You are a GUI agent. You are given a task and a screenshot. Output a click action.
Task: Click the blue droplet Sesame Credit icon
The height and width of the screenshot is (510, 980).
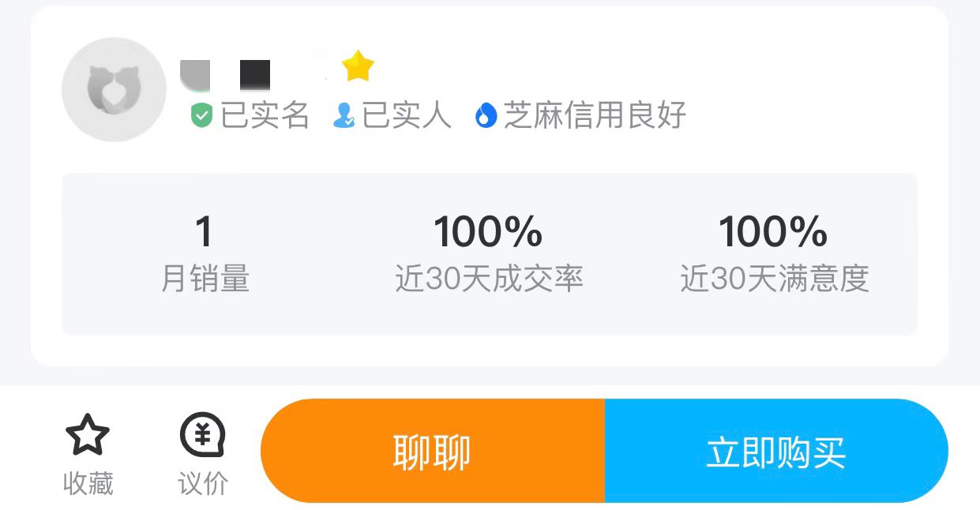click(x=486, y=116)
